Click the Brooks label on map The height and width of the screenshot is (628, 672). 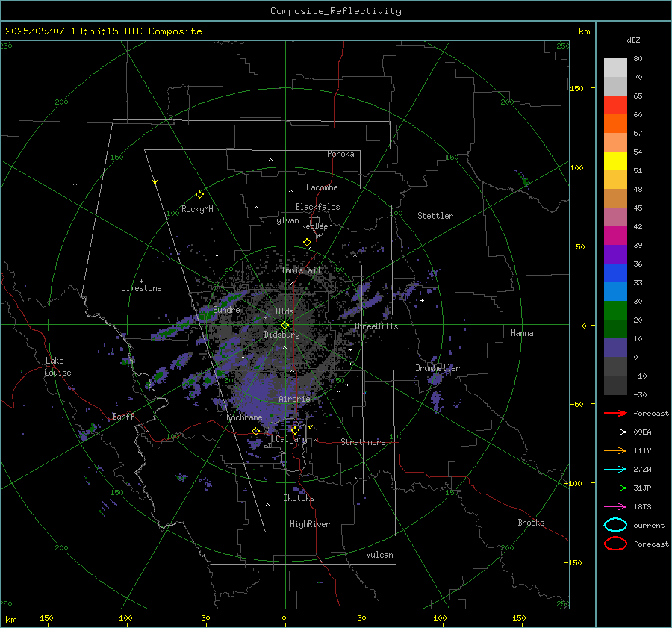531,523
